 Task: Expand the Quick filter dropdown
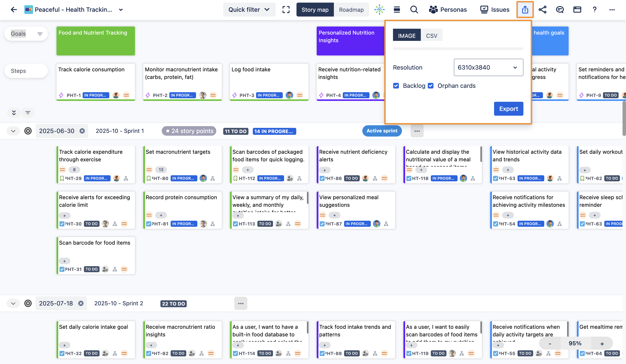coord(249,10)
